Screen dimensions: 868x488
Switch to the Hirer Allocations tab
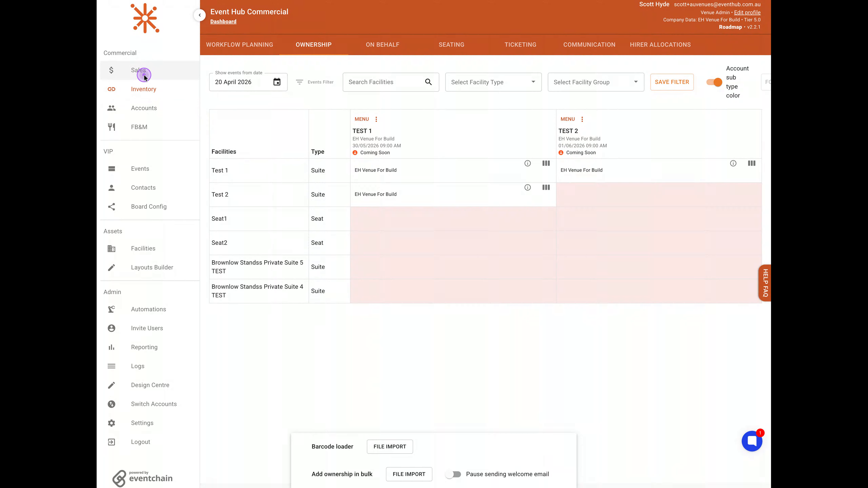pyautogui.click(x=660, y=44)
